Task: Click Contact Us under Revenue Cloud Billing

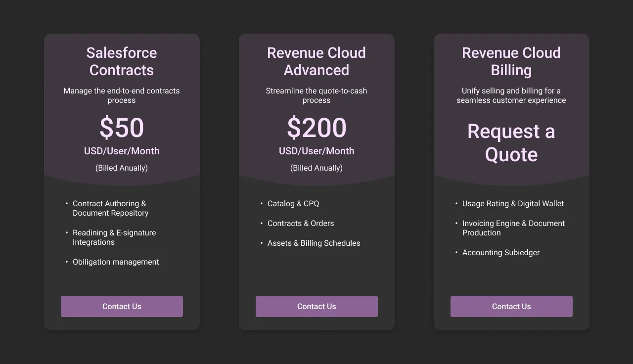Action: tap(511, 306)
